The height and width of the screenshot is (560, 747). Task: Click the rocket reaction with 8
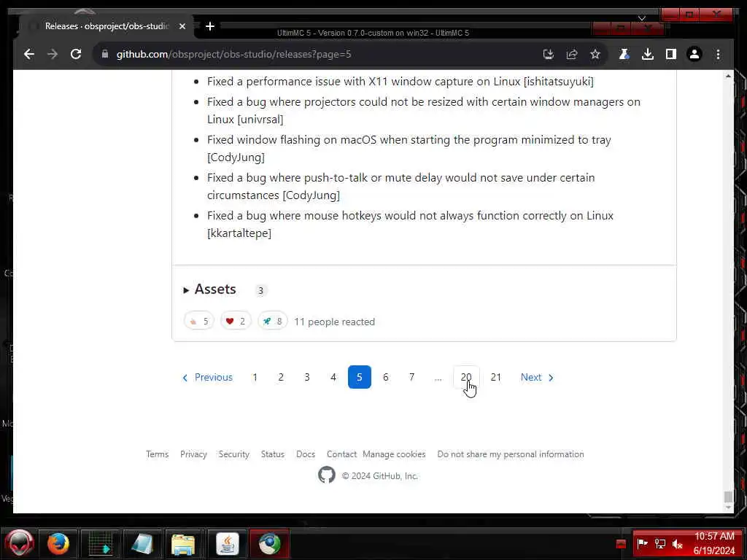[273, 322]
